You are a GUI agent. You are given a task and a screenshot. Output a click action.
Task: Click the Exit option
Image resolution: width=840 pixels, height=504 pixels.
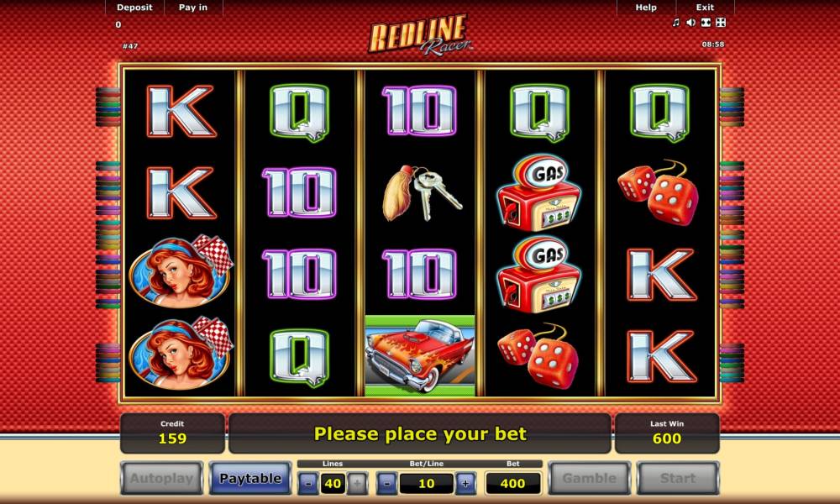tap(705, 8)
